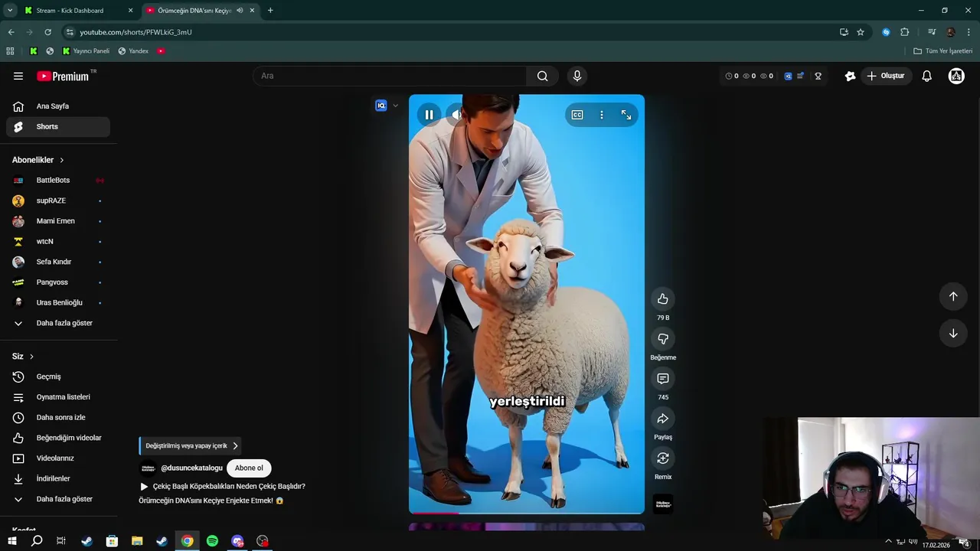This screenshot has width=980, height=551.
Task: Open Tüm Yer İşaretleri bookmarks folder
Action: (943, 51)
